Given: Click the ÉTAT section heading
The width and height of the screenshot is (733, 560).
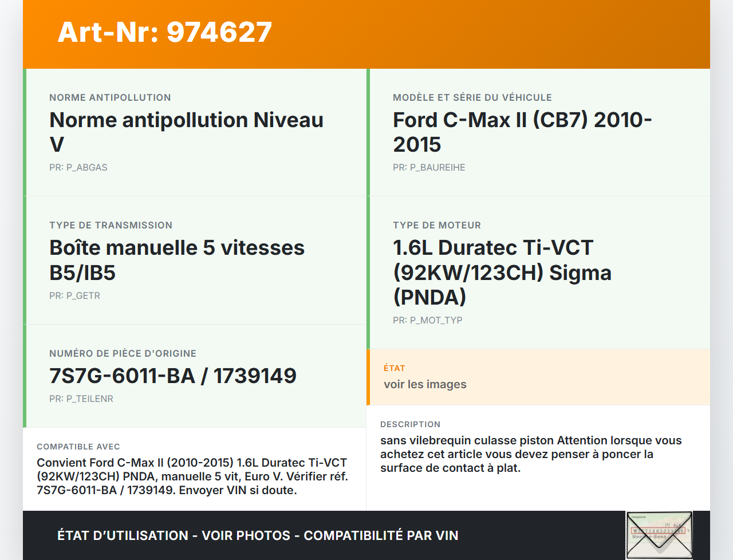Looking at the screenshot, I should (394, 368).
